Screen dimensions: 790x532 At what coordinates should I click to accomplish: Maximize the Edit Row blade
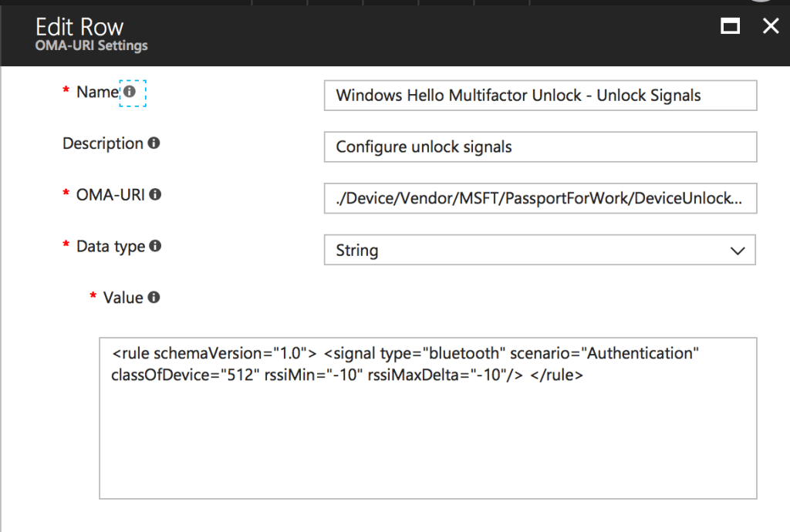[x=730, y=26]
